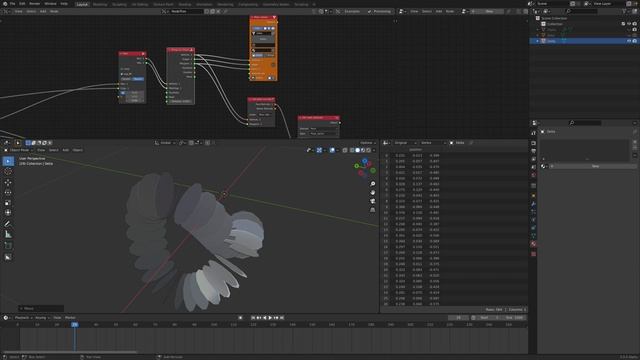Viewport: 640px width, 360px height.
Task: Open the Output properties tab
Action: [533, 151]
